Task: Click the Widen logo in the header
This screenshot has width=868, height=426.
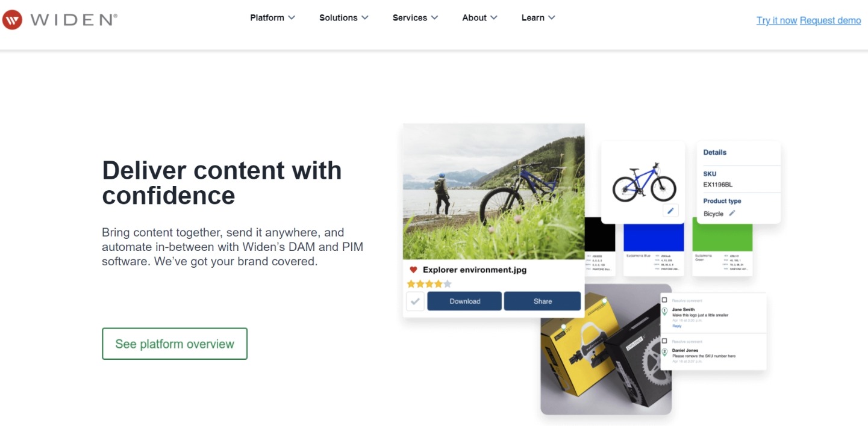Action: (60, 19)
